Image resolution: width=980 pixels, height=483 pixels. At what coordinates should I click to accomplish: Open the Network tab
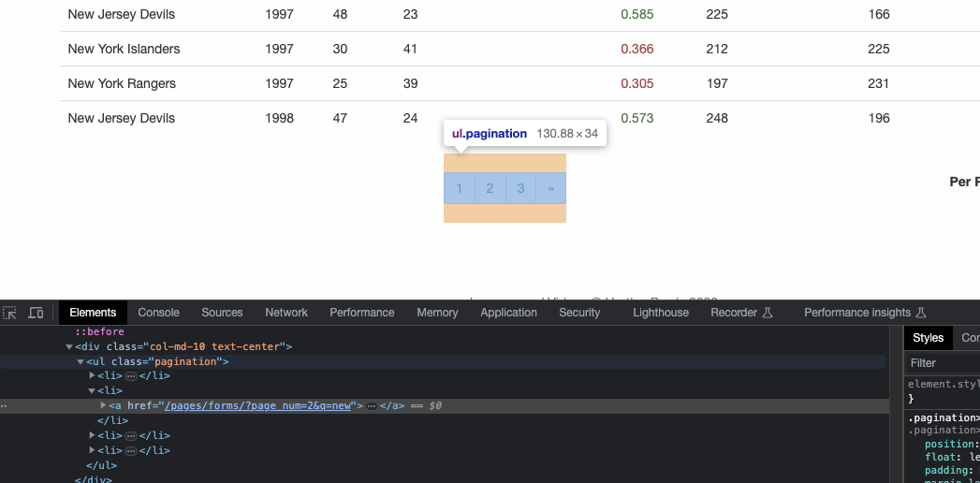click(286, 313)
